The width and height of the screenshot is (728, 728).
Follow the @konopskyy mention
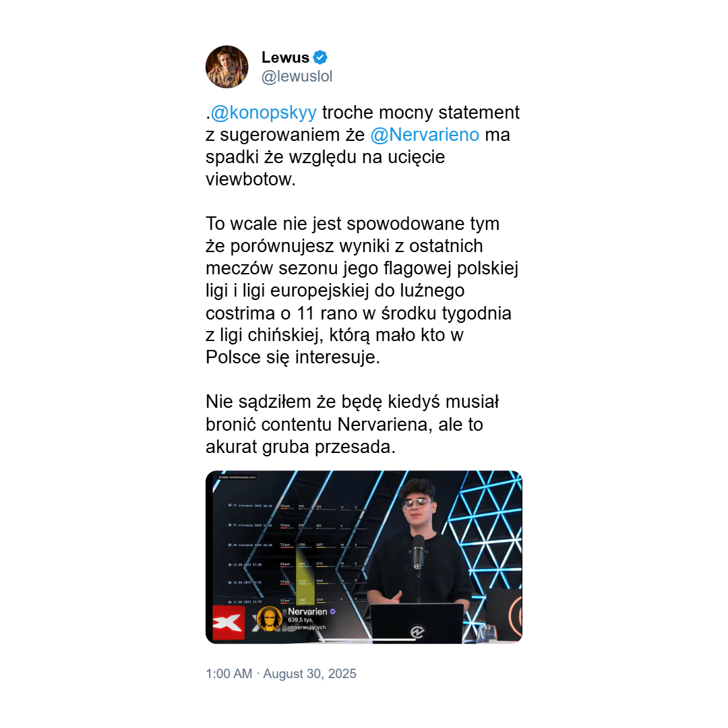(264, 113)
